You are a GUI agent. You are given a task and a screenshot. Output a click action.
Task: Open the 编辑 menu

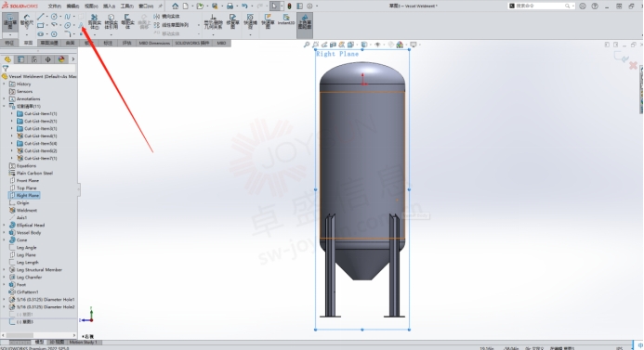click(x=72, y=6)
